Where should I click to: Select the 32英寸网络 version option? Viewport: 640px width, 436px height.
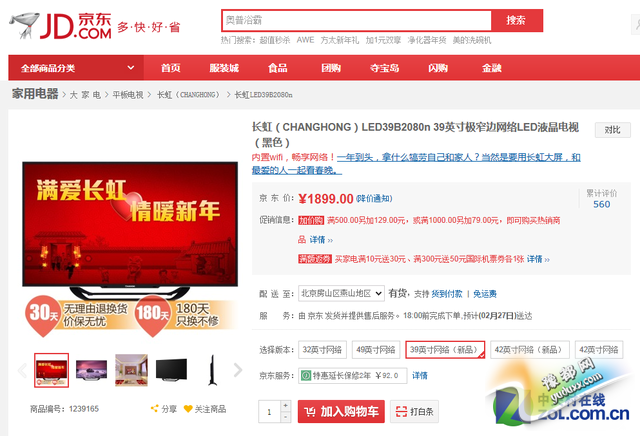(322, 350)
